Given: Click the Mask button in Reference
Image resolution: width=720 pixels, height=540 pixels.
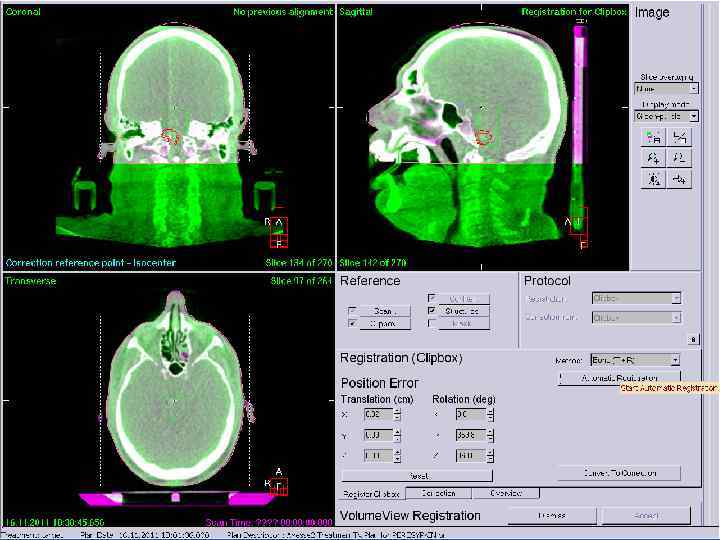Looking at the screenshot, I should 464,323.
